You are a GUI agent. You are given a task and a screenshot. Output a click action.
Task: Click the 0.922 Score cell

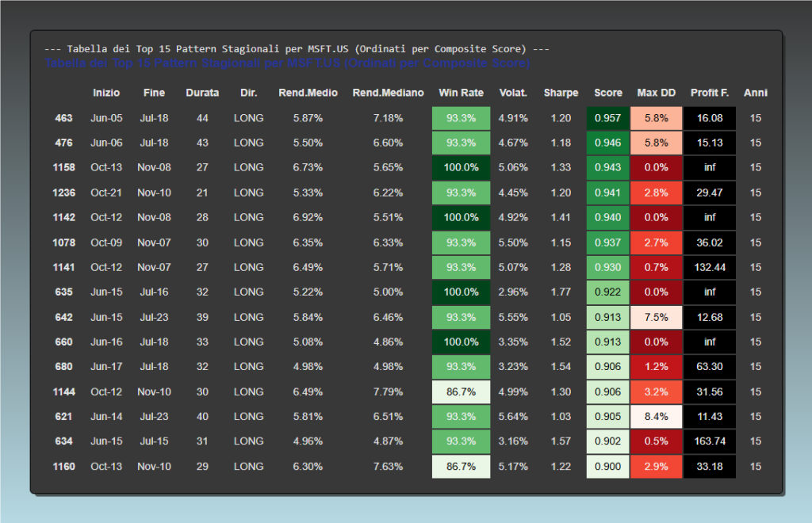[608, 292]
